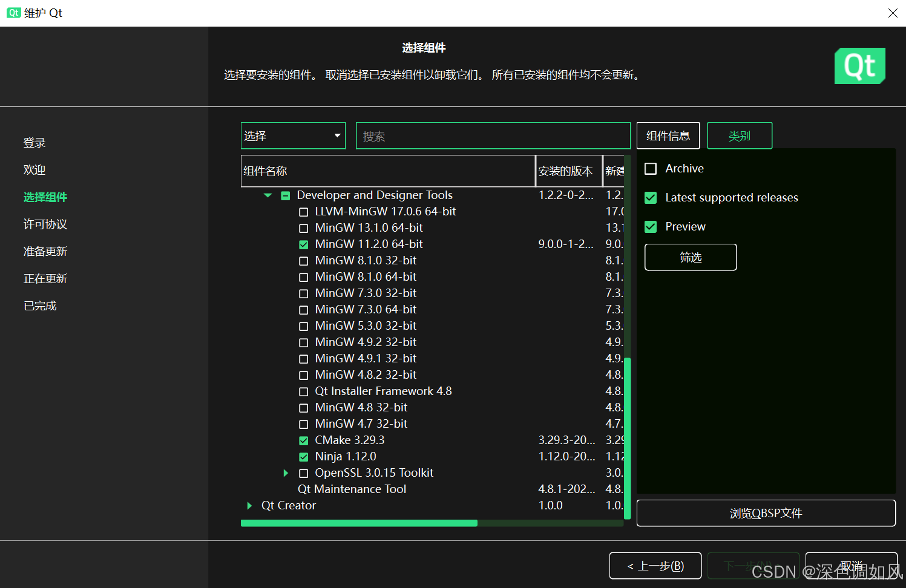Check MinGW 7.3.0 32-bit component

tap(304, 293)
